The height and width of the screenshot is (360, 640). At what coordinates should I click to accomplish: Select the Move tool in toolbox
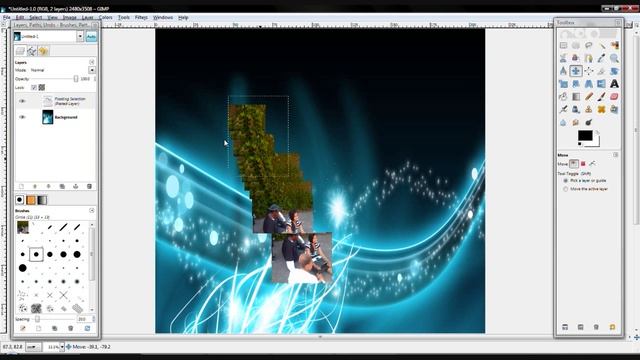576,71
